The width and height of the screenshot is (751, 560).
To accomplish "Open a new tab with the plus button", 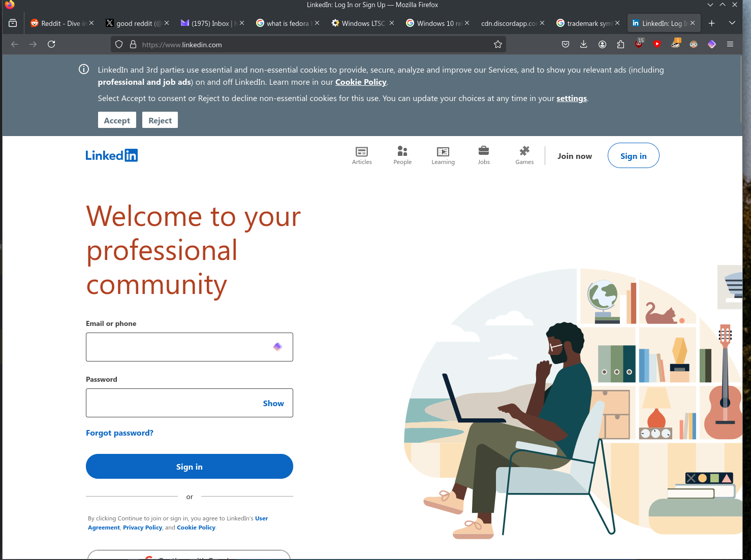I will [x=712, y=23].
